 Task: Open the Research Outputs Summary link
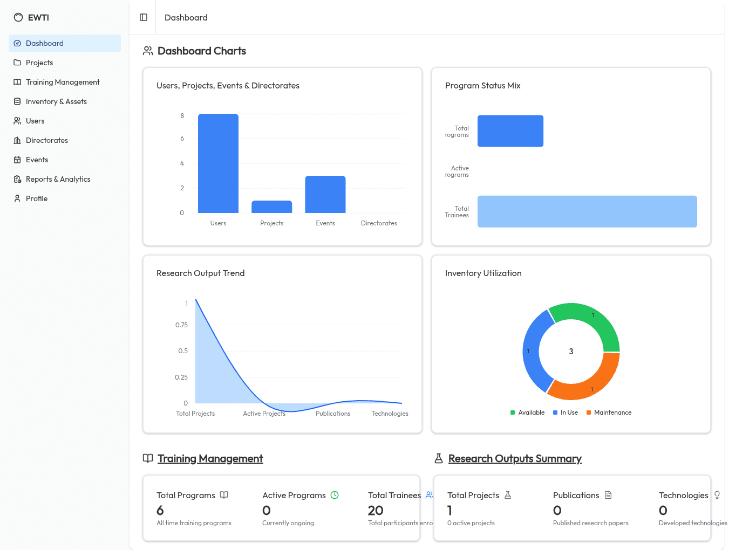(514, 458)
